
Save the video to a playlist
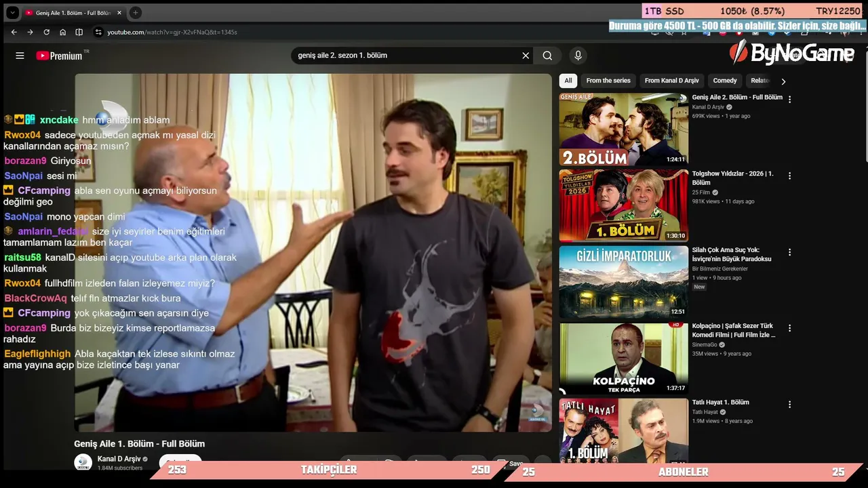click(511, 464)
